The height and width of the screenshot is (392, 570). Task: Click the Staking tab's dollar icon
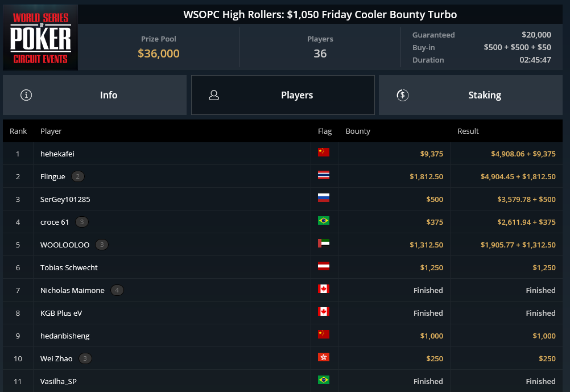coord(402,95)
